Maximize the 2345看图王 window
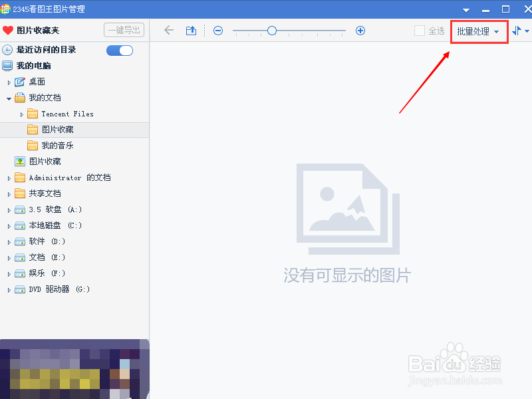 pyautogui.click(x=505, y=9)
